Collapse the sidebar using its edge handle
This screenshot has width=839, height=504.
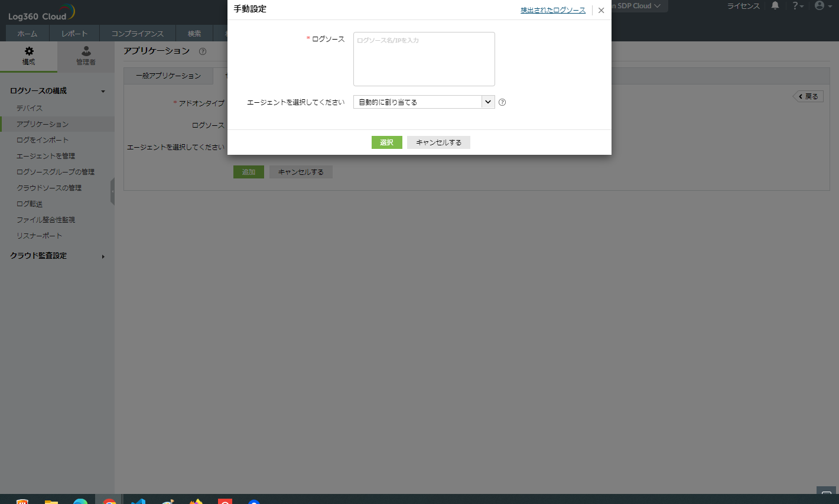click(112, 191)
